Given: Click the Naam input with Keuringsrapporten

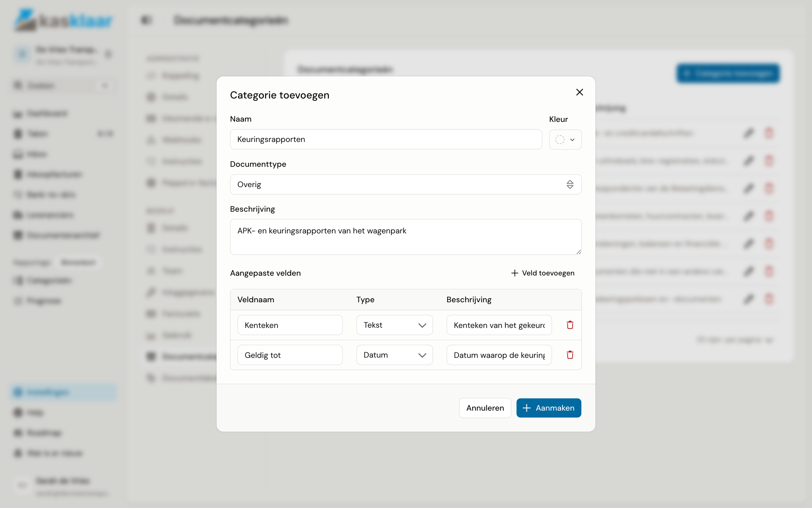Looking at the screenshot, I should coord(386,139).
